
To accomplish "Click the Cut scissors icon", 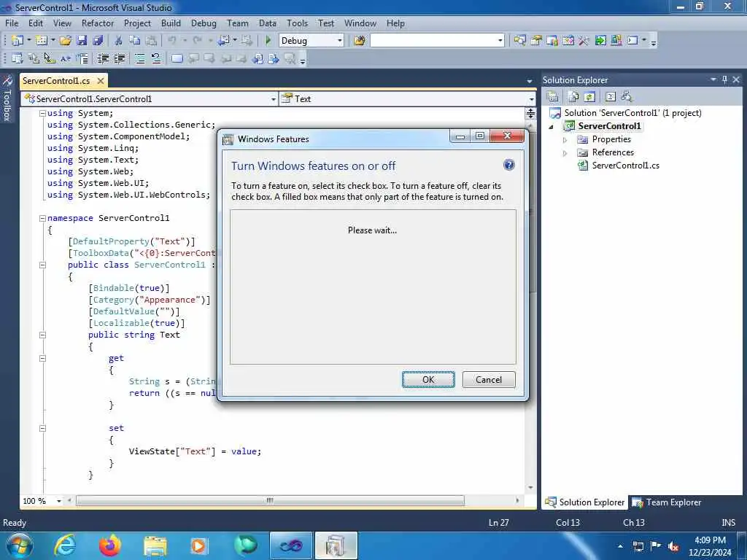I will pyautogui.click(x=119, y=41).
